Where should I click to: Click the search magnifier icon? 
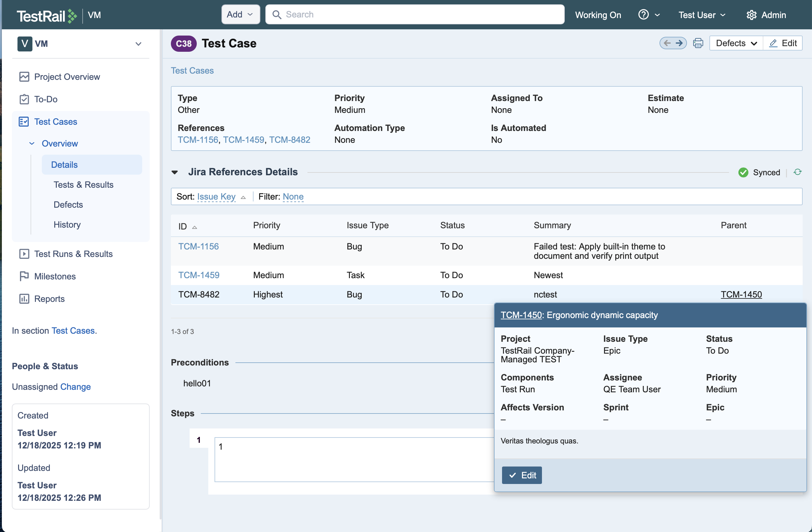pyautogui.click(x=277, y=15)
